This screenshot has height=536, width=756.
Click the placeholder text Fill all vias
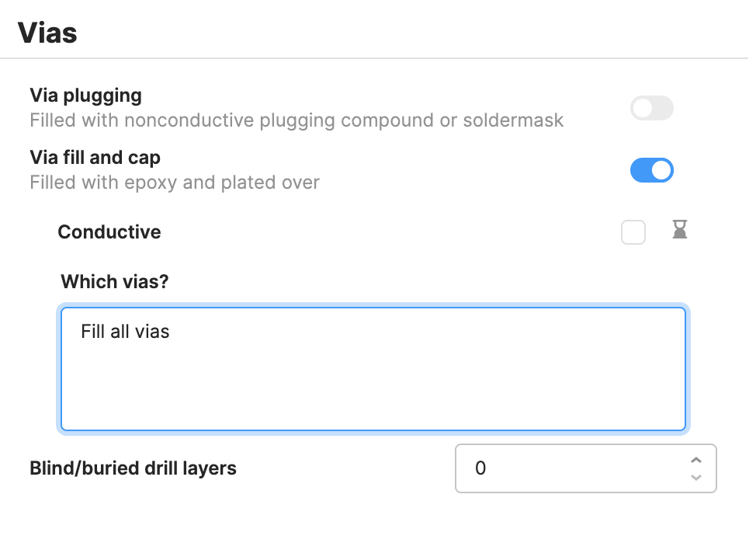click(x=124, y=331)
